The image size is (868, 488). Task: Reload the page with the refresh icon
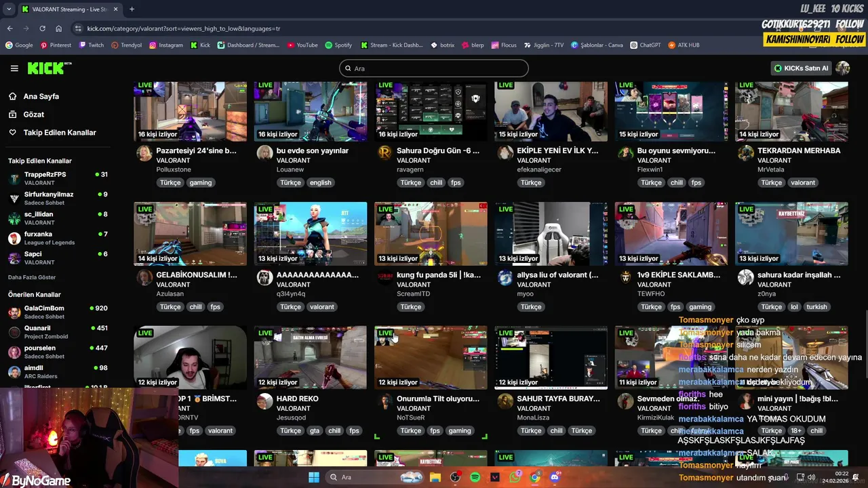tap(42, 28)
